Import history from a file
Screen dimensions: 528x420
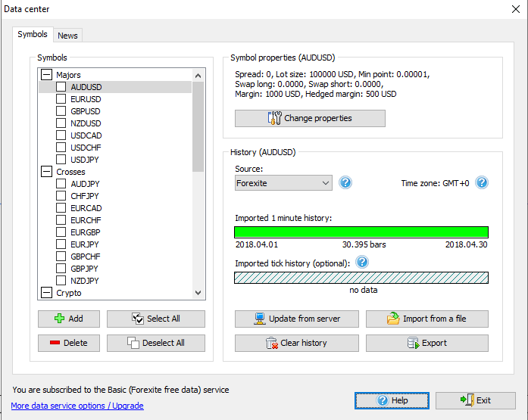[426, 319]
